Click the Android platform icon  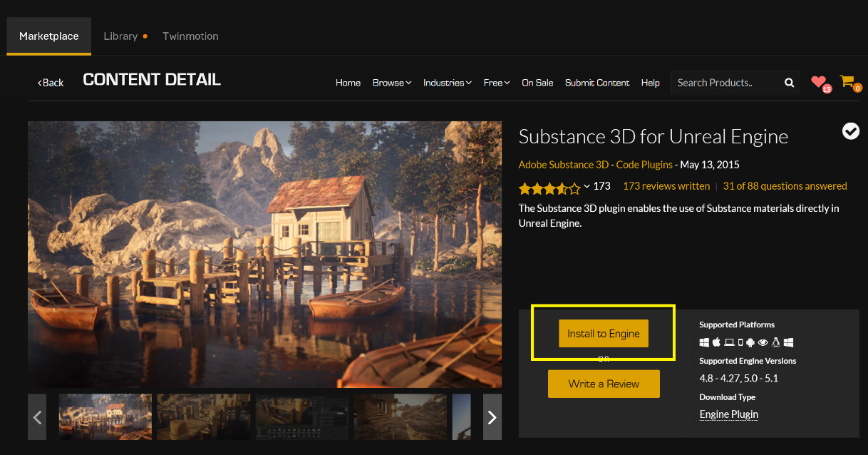750,342
